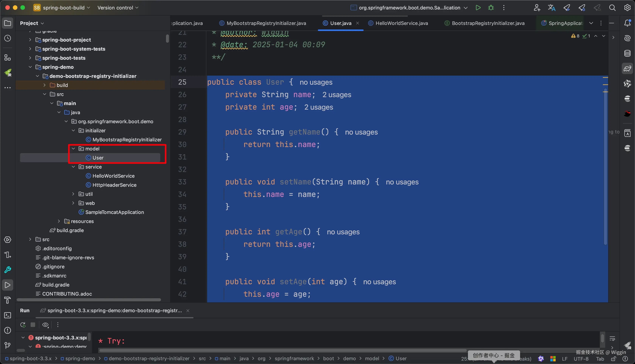Toggle soft-wrap in Run console
The image size is (635, 364).
coord(612,338)
